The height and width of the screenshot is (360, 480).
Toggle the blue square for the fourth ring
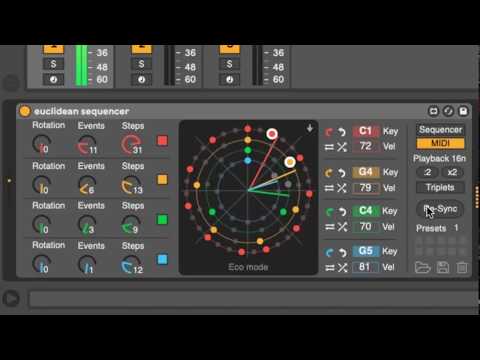coord(162,259)
